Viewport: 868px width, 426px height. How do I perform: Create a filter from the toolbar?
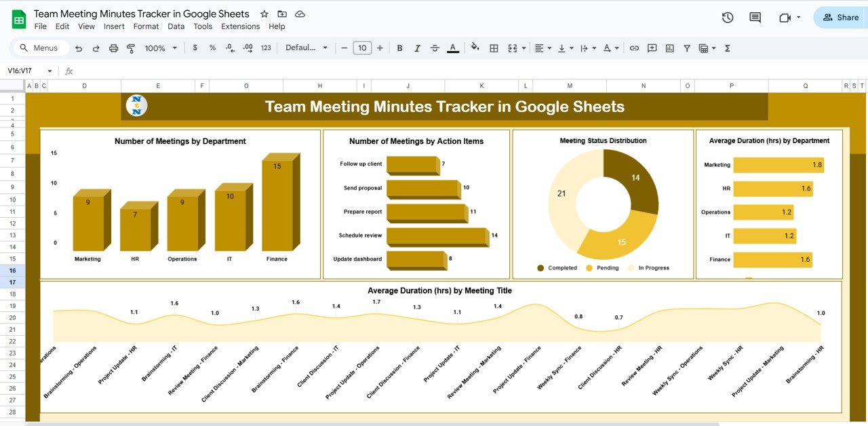click(687, 47)
